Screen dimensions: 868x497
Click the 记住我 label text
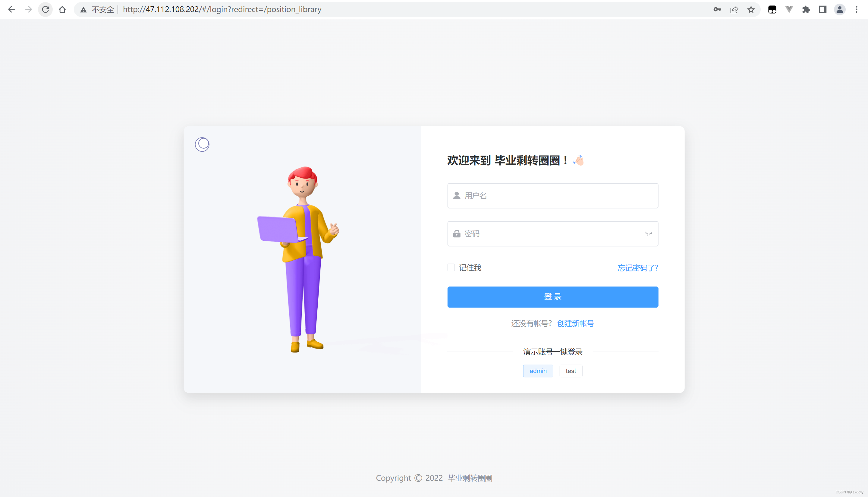pos(470,267)
